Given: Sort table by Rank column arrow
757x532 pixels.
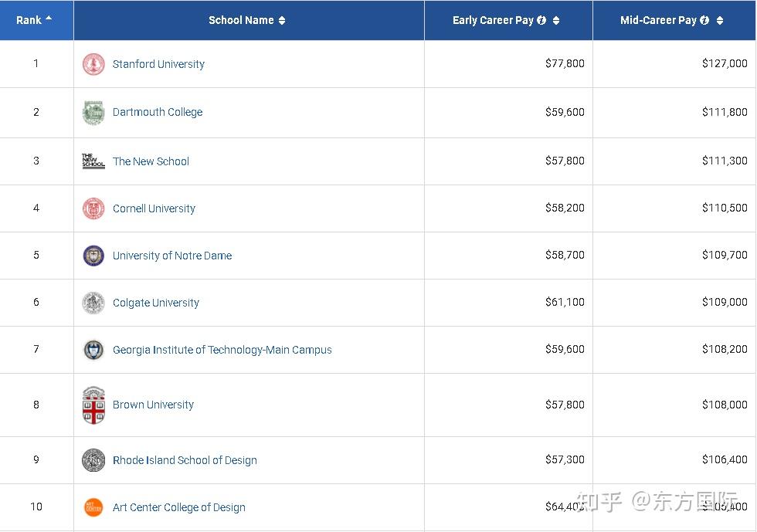Looking at the screenshot, I should coord(49,19).
